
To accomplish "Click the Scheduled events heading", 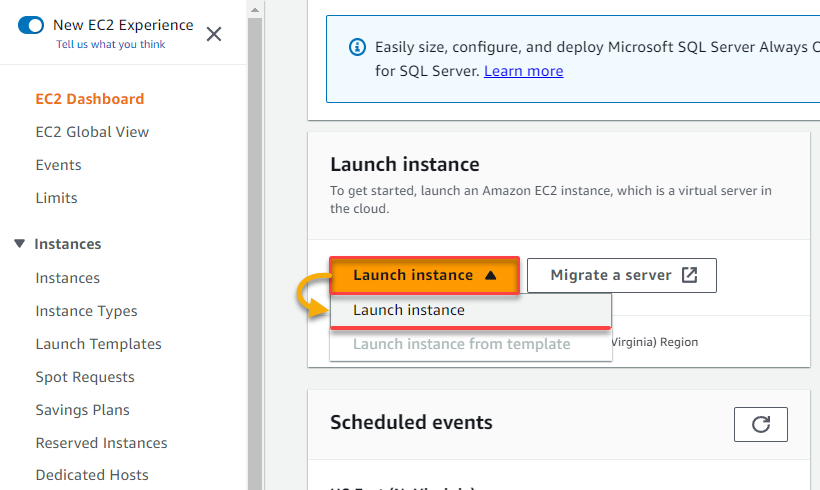I will [x=411, y=422].
